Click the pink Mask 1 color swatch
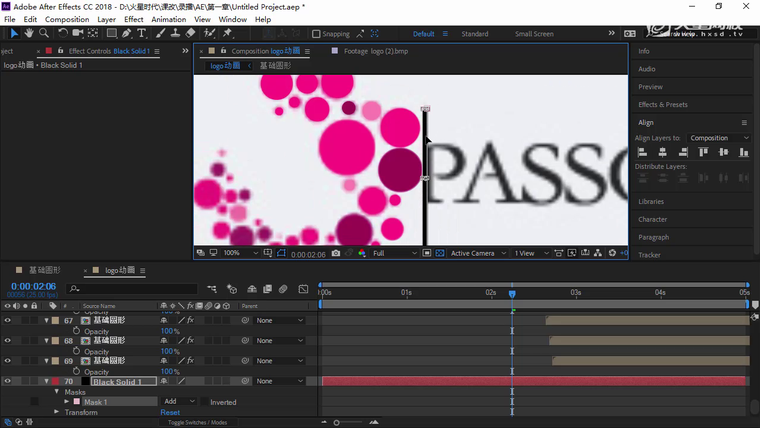Viewport: 760px width, 428px height. coord(77,402)
